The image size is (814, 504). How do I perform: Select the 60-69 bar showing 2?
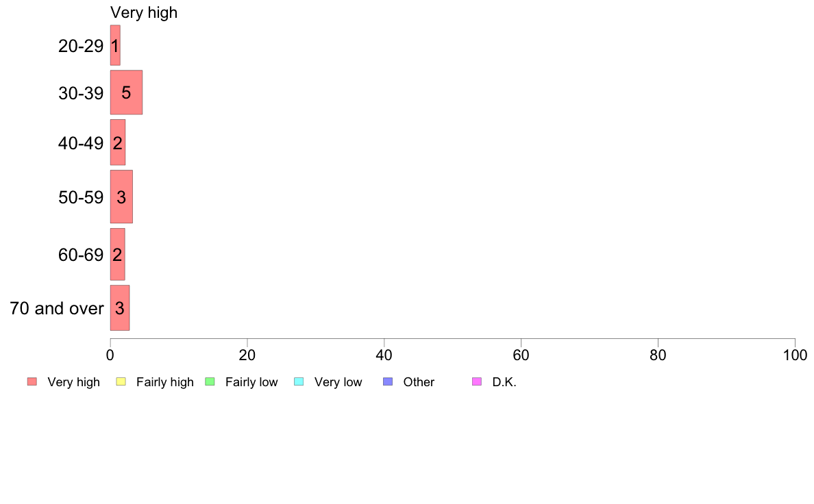(117, 254)
